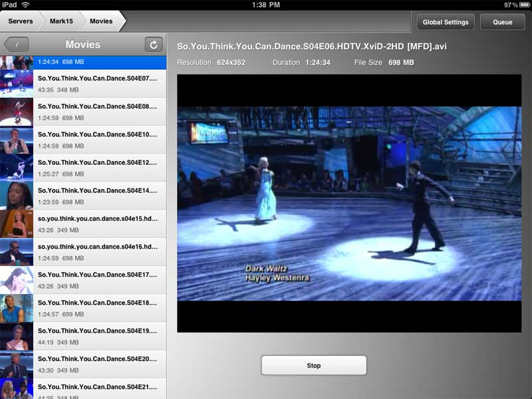Image resolution: width=532 pixels, height=399 pixels.
Task: Select the S04E20 episode row
Action: (x=83, y=364)
